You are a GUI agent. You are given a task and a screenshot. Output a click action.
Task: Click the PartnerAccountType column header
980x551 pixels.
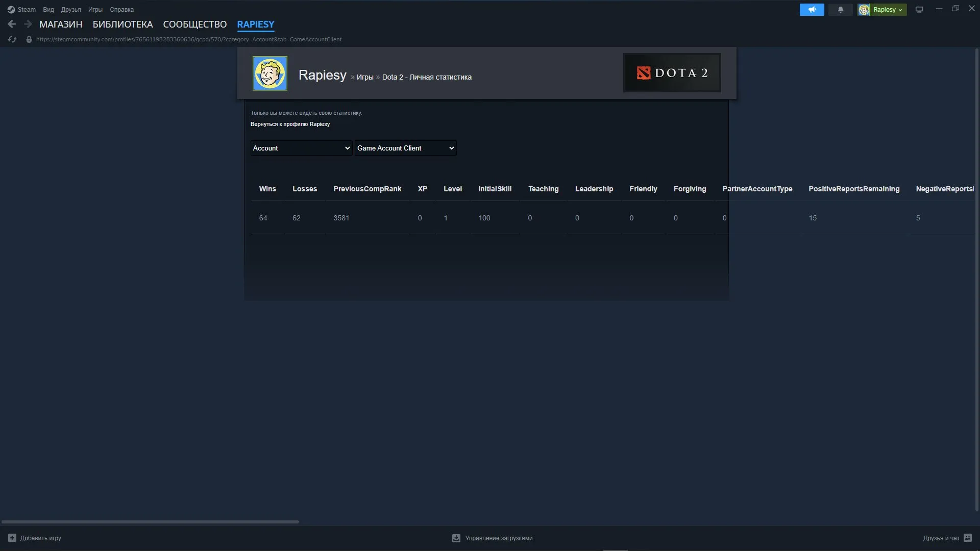[757, 189]
